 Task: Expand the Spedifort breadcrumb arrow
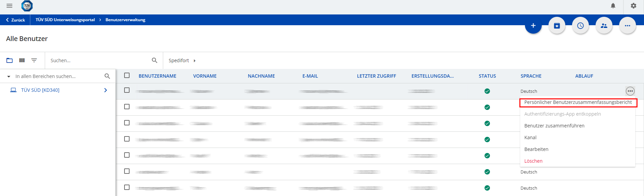point(194,61)
